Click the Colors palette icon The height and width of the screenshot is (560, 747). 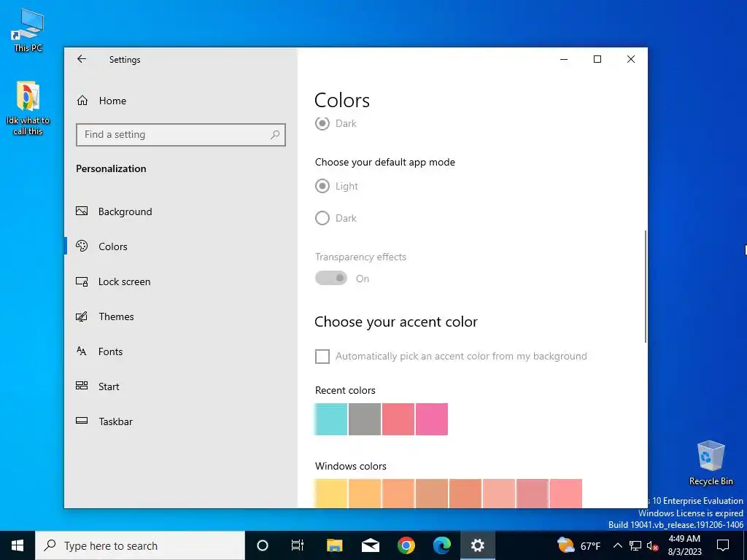[x=82, y=246]
